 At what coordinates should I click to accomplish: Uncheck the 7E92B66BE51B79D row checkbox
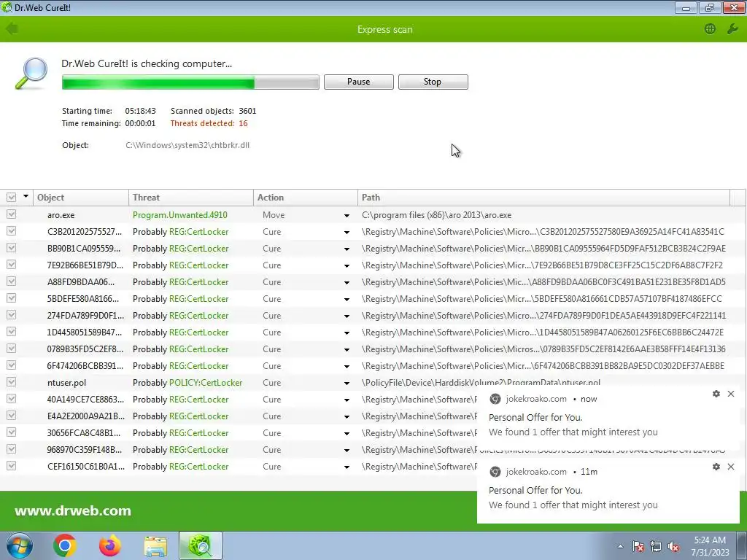tap(12, 264)
